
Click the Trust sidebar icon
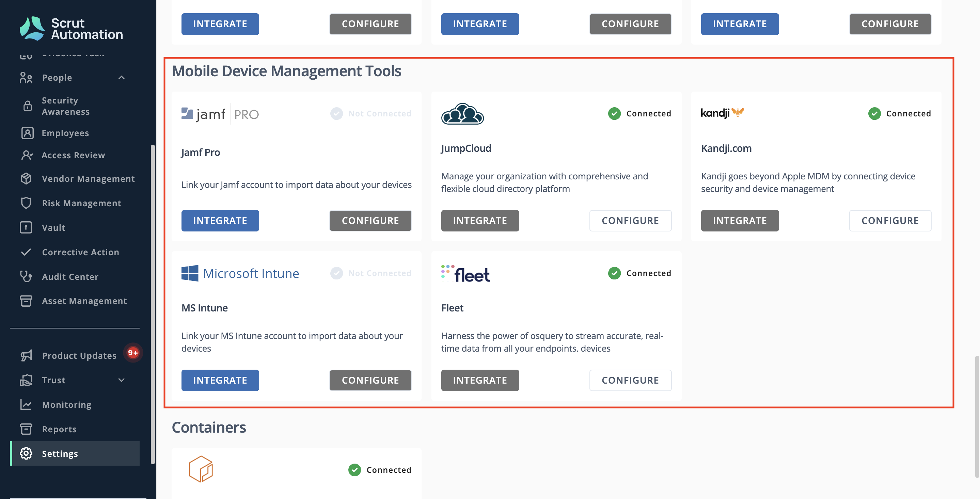(x=26, y=380)
